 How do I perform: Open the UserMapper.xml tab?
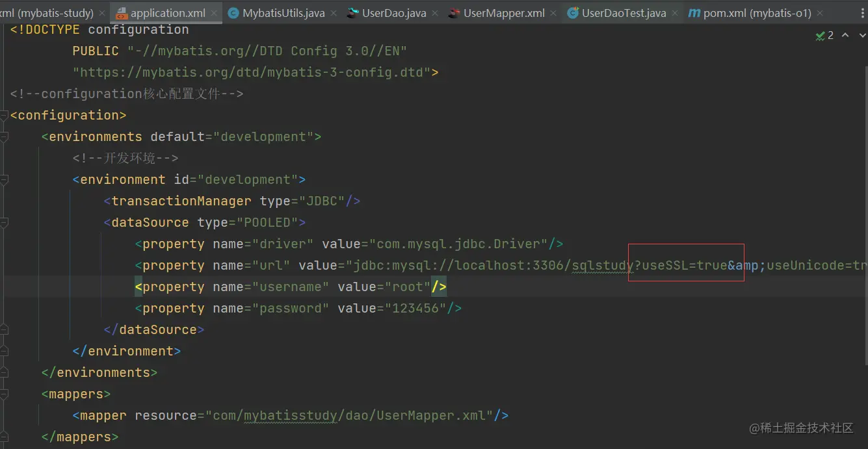(x=504, y=13)
